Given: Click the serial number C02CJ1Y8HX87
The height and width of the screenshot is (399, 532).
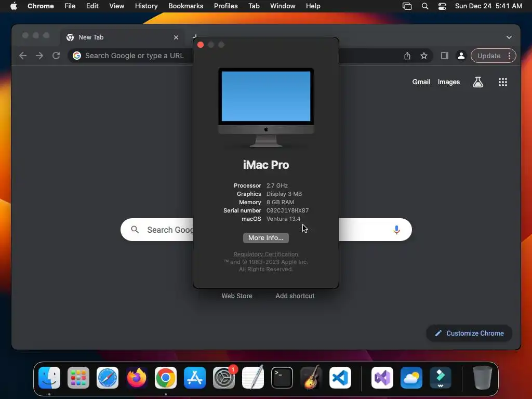Looking at the screenshot, I should pos(287,211).
